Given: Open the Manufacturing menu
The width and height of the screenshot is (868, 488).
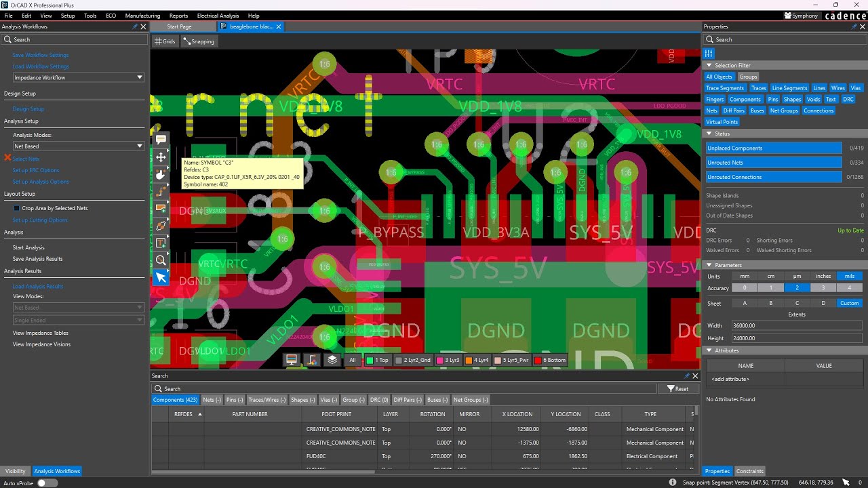Looking at the screenshot, I should click(x=142, y=16).
